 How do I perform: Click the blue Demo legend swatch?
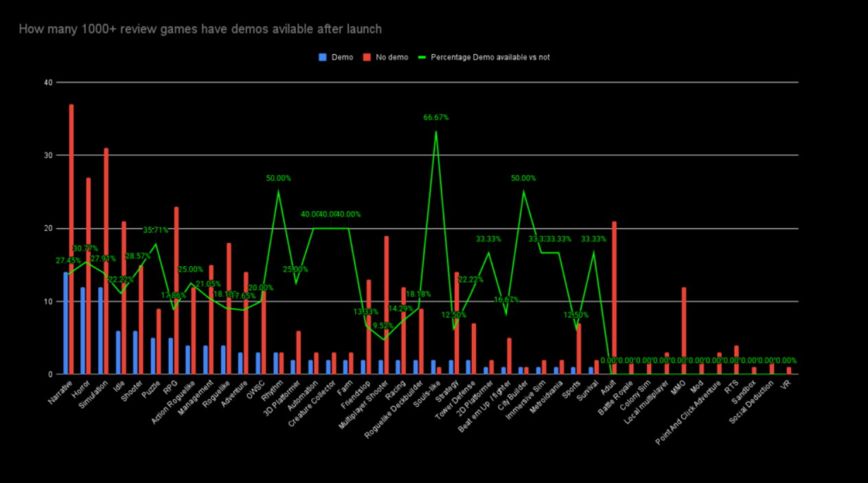pyautogui.click(x=323, y=58)
